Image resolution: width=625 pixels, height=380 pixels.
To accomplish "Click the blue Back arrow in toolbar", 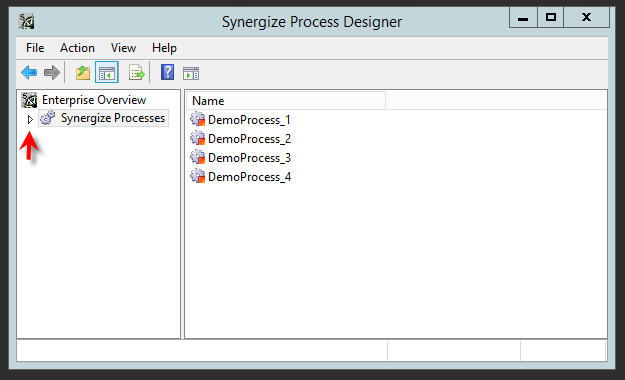I will click(x=29, y=73).
